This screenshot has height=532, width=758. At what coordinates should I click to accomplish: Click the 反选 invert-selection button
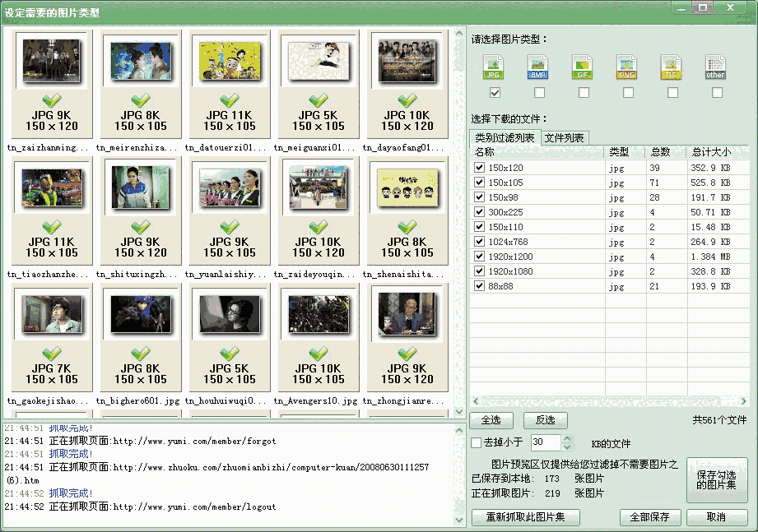[x=546, y=420]
